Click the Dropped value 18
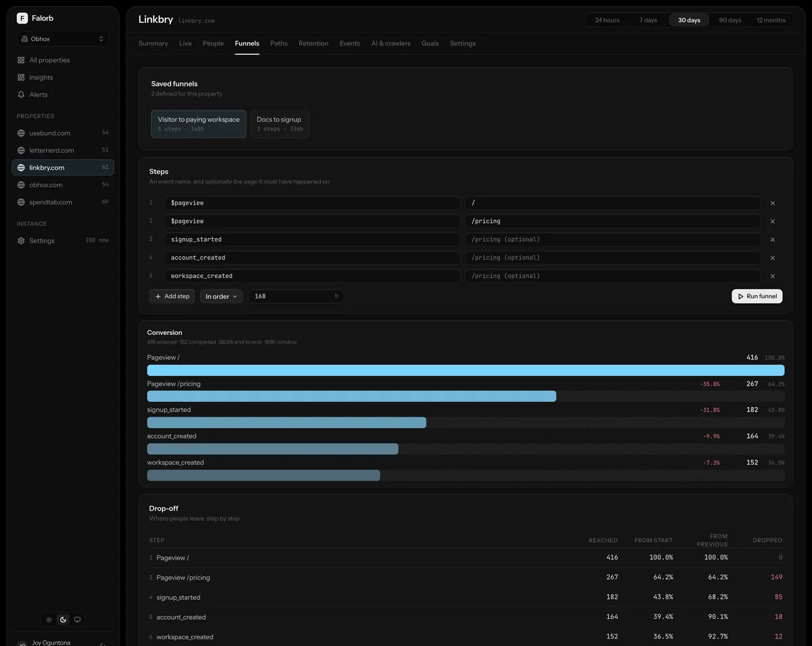 pos(778,616)
